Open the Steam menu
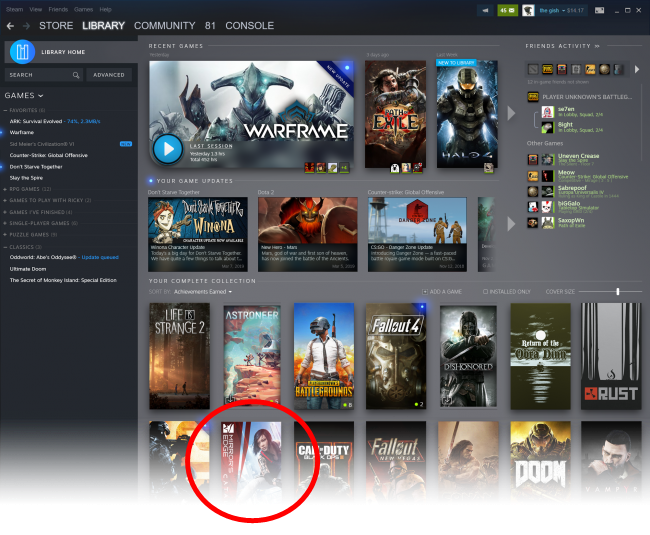 click(15, 9)
